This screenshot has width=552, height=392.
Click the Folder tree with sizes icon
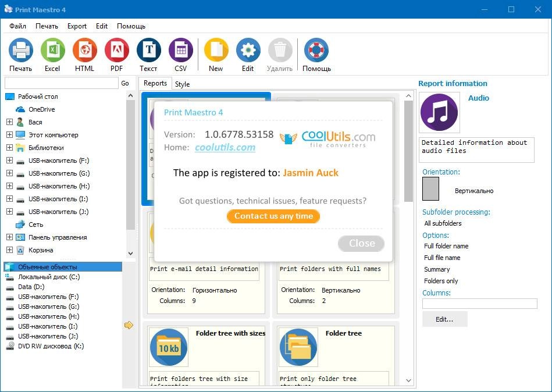click(x=169, y=347)
